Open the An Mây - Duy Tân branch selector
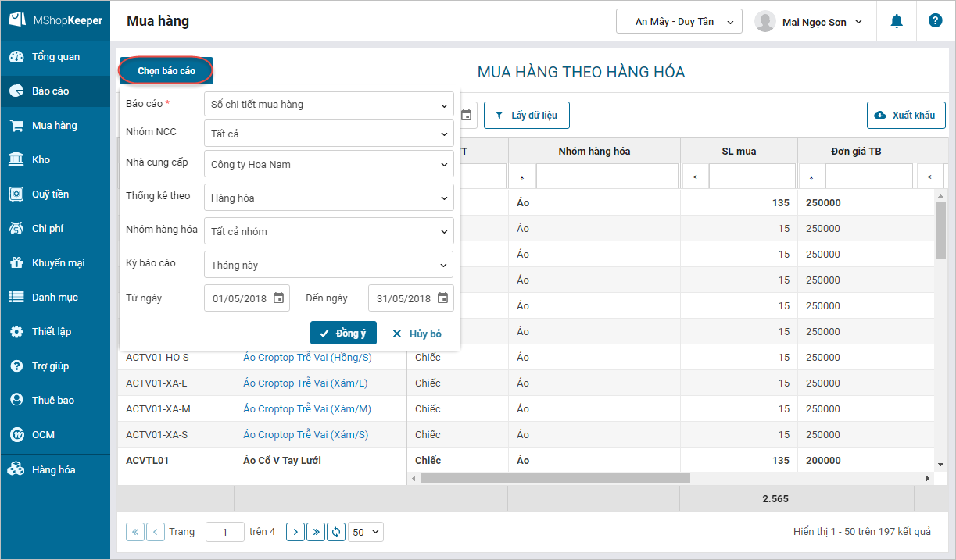 click(679, 22)
